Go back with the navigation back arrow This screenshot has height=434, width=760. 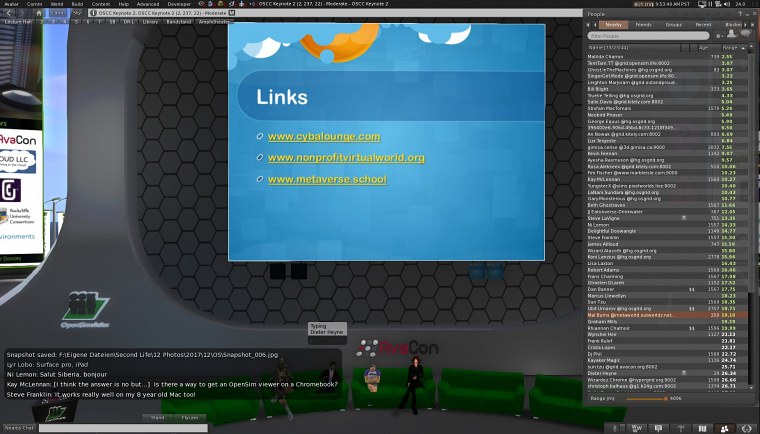pos(9,12)
